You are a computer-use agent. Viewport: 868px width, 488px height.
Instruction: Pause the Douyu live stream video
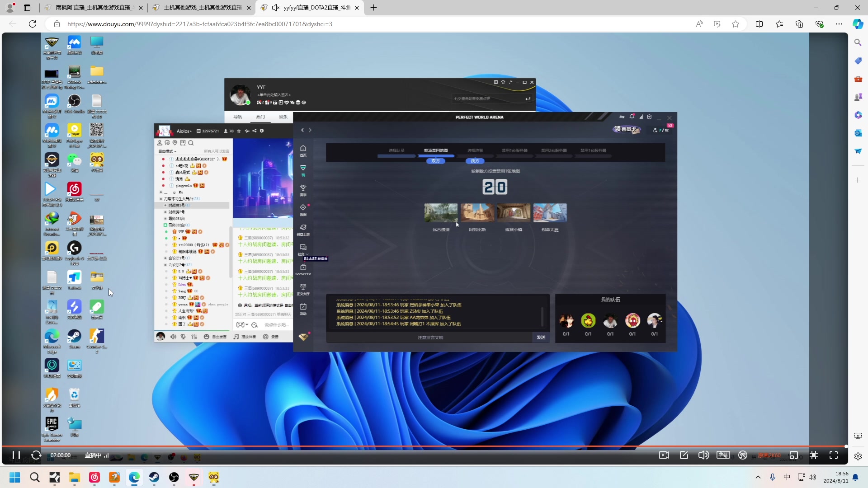click(16, 455)
